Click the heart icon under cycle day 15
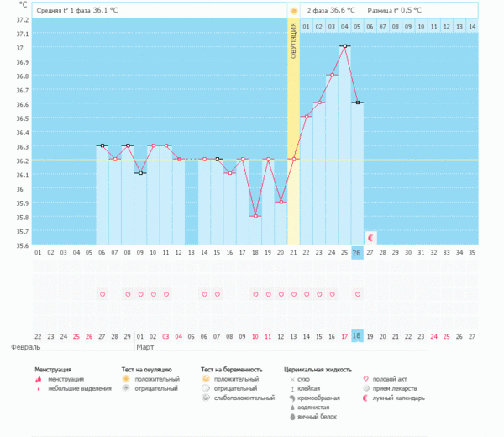 click(218, 295)
